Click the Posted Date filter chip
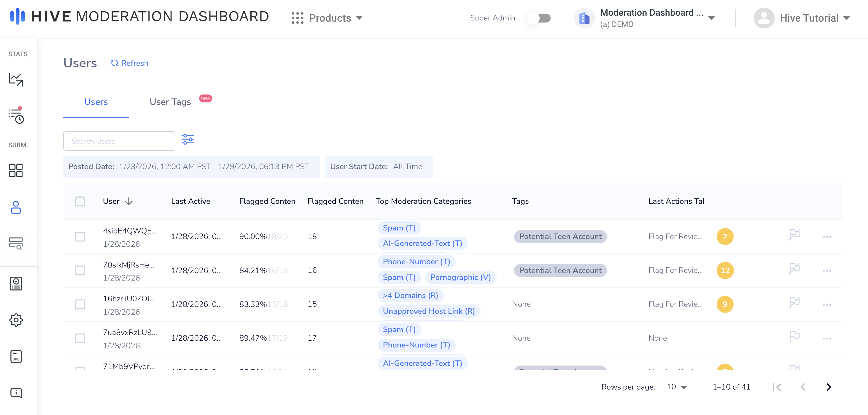Image resolution: width=868 pixels, height=415 pixels. [x=191, y=166]
